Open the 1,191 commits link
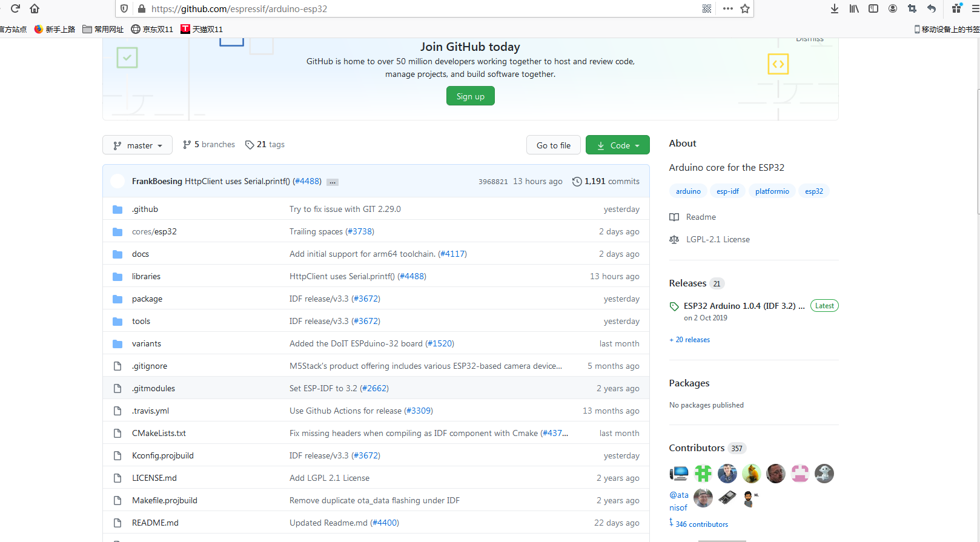Screen dimensions: 980x542 [606, 182]
